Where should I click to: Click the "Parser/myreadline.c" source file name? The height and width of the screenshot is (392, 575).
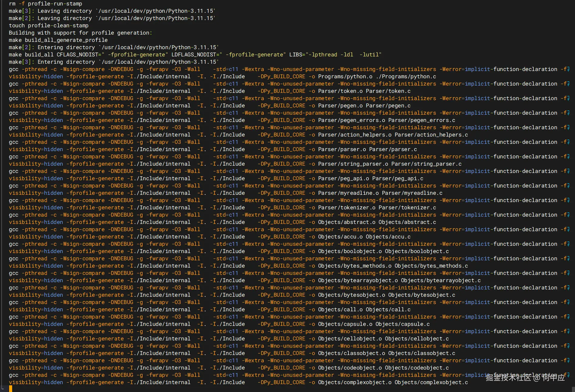click(412, 193)
